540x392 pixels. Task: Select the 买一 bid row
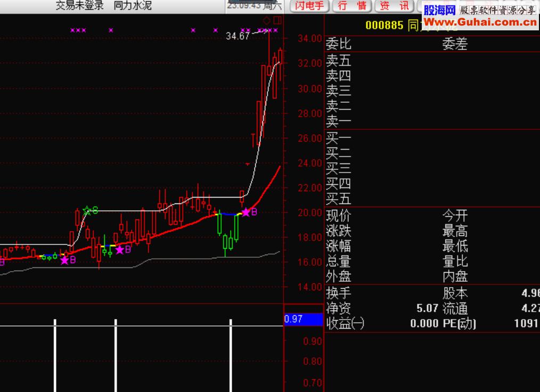[432, 138]
